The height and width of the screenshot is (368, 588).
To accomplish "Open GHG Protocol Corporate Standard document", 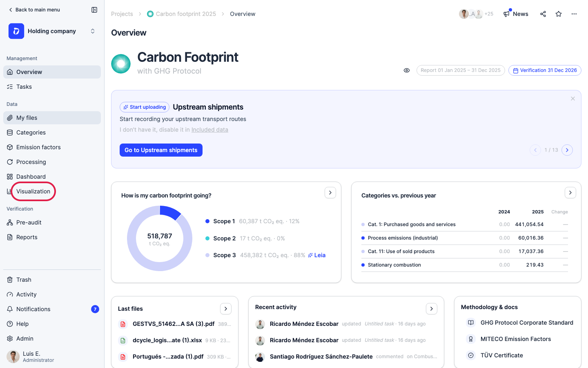I will coord(527,323).
